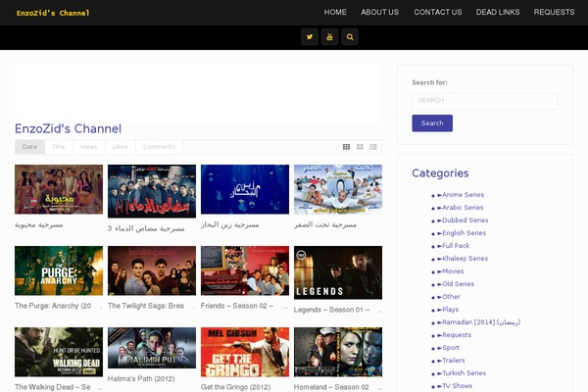Click 'The Walking Dead – Se' title text
Screen dimensions: 588x392
(53, 387)
